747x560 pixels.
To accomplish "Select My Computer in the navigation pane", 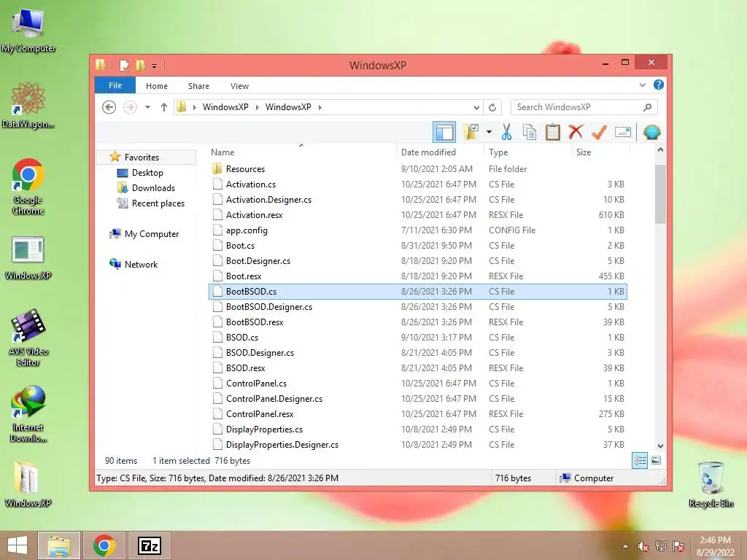I will point(152,234).
